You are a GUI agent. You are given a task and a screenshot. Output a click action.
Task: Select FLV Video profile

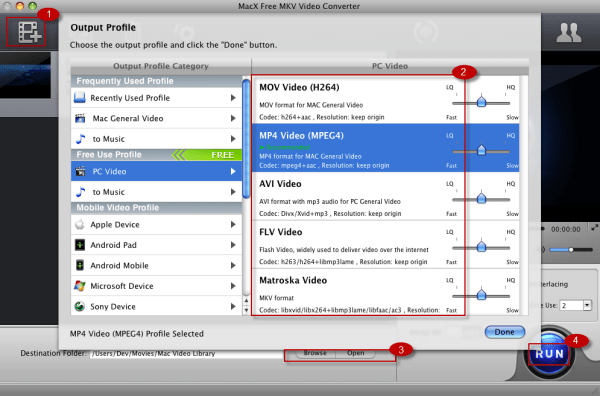click(x=385, y=244)
